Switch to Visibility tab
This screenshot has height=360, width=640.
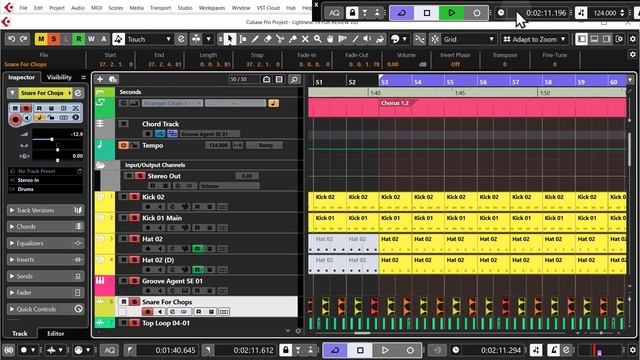coord(59,77)
